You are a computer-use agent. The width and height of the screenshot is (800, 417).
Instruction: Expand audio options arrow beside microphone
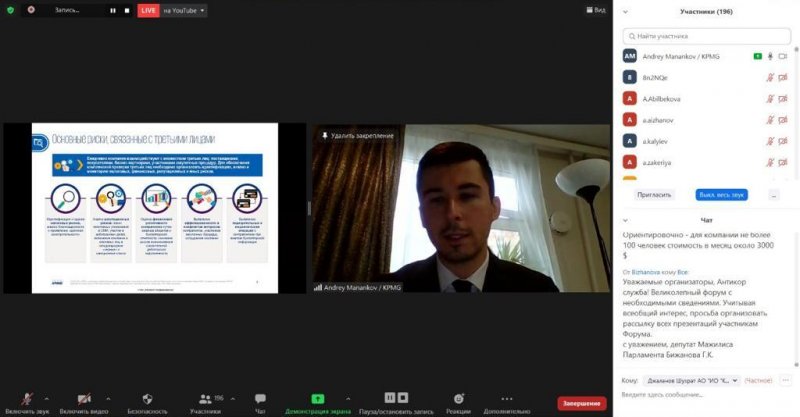[46, 397]
